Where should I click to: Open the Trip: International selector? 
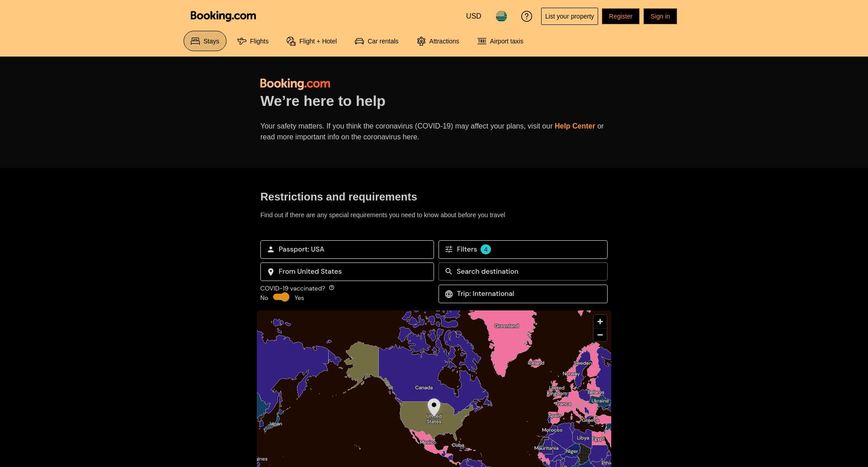pyautogui.click(x=523, y=294)
